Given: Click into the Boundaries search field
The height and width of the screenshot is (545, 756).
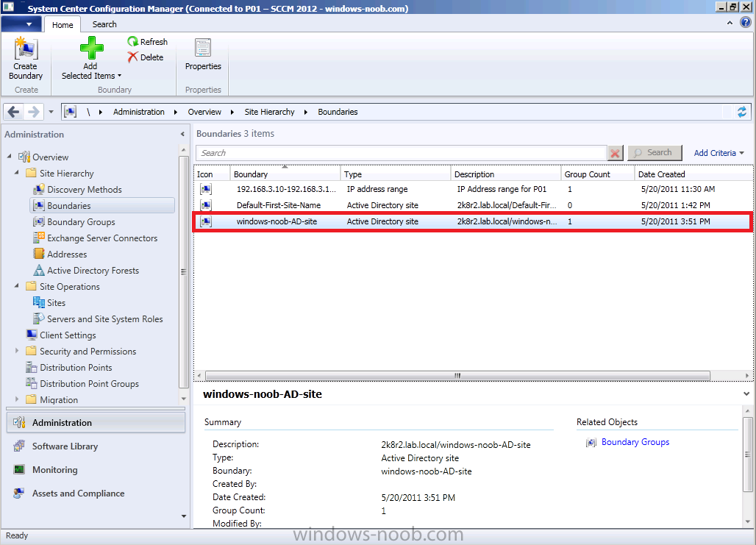Looking at the screenshot, I should click(401, 153).
